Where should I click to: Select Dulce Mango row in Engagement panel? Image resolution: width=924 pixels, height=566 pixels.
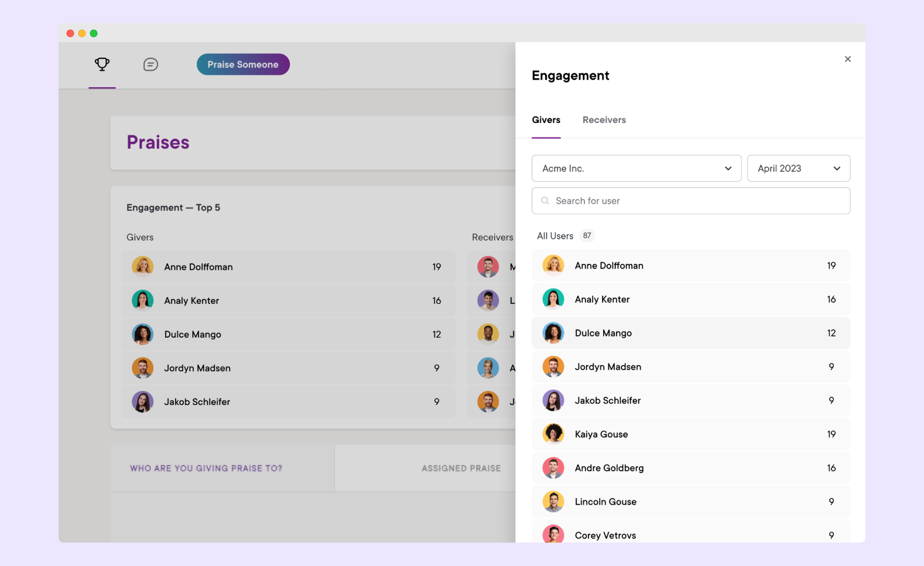point(690,333)
